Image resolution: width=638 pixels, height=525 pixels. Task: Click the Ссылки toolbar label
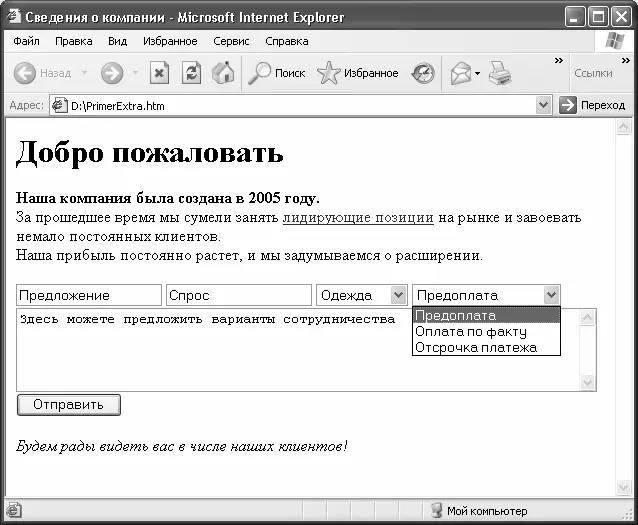[x=593, y=73]
